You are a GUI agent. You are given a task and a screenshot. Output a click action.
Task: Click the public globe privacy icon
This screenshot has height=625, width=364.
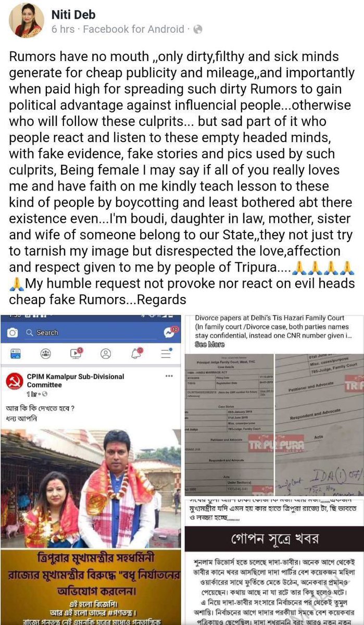pyautogui.click(x=197, y=30)
